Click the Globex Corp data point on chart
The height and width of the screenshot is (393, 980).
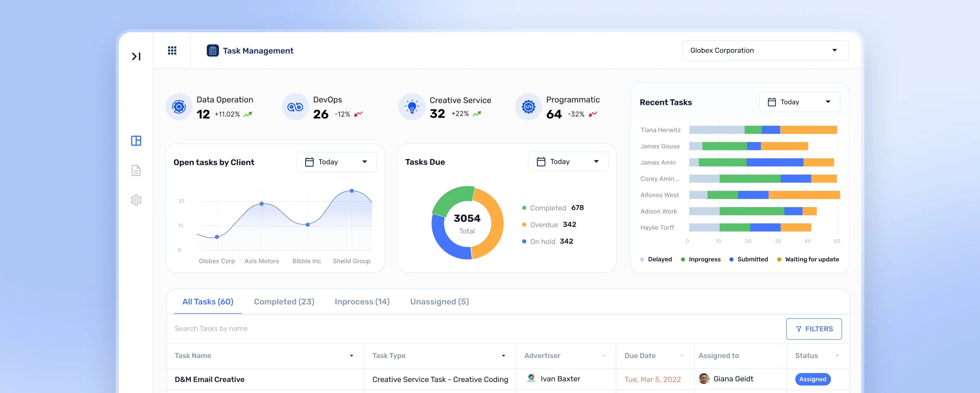(x=217, y=237)
